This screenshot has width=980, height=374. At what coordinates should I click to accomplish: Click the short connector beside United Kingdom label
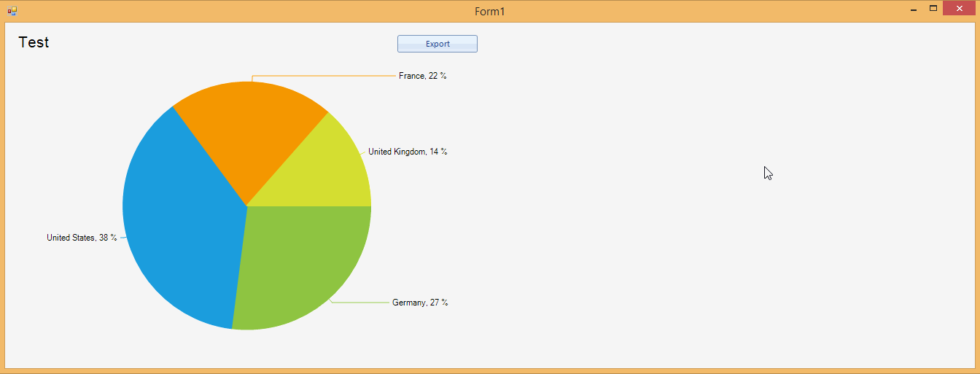click(364, 153)
